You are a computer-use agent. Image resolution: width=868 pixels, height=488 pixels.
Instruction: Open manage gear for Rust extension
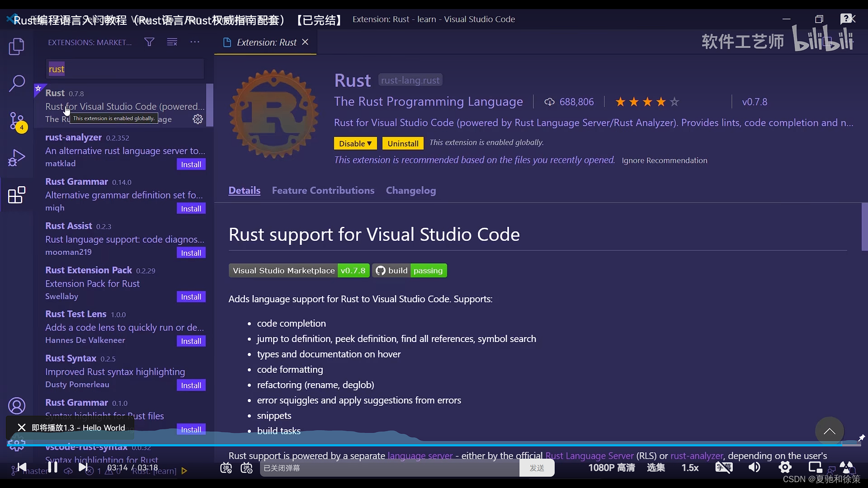pos(198,119)
